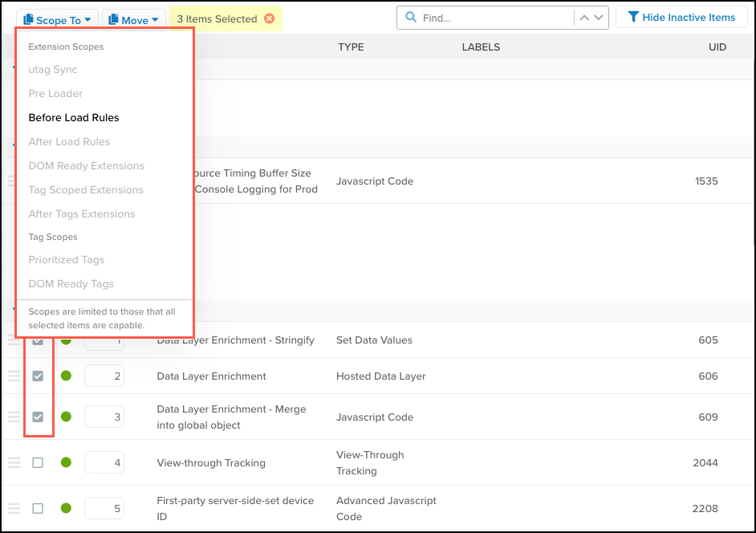Click the search magnifier icon
Screen dimensions: 756x533
(x=411, y=18)
